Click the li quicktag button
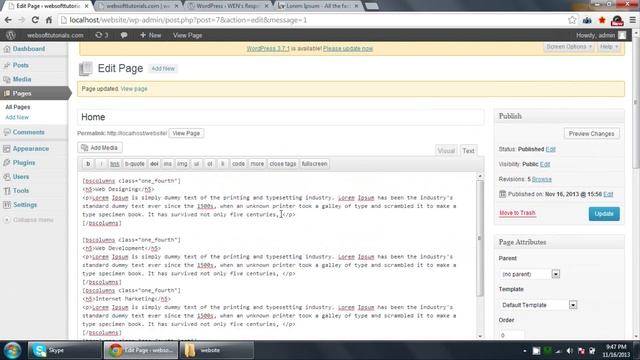 click(222, 164)
